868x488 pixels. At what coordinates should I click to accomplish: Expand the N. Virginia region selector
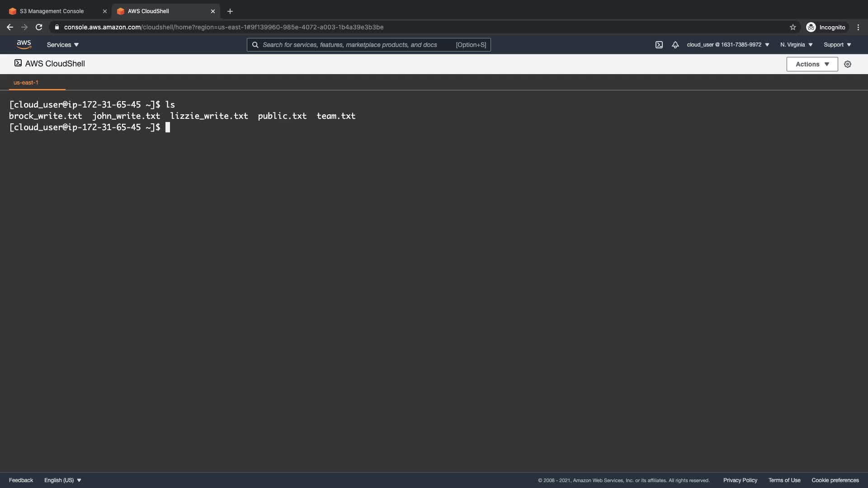click(x=796, y=45)
